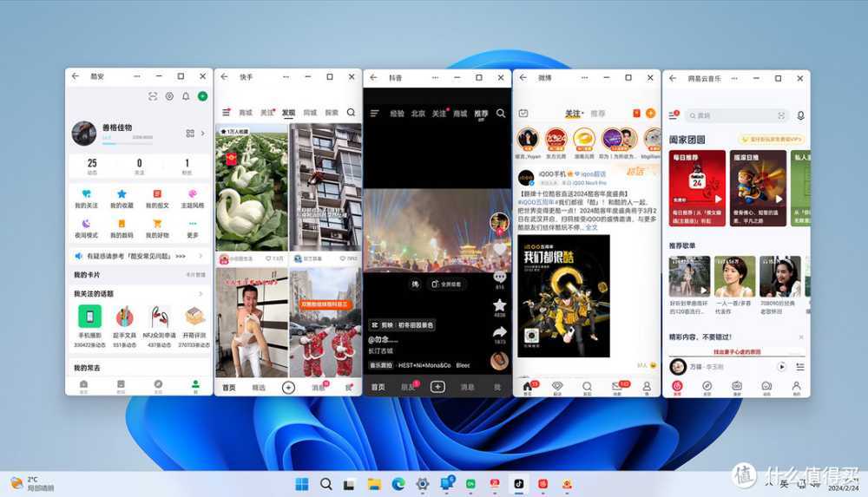Open the check-in calendar icon in Weibo
The image size is (868, 497).
523,114
